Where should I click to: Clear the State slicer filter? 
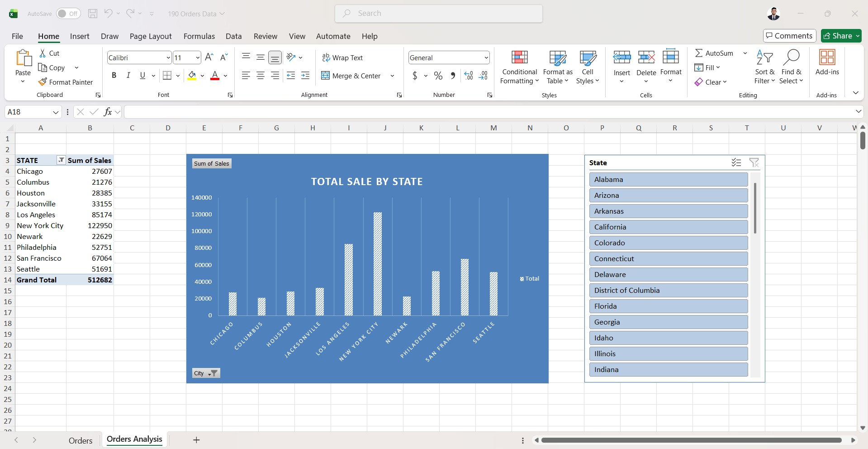754,163
